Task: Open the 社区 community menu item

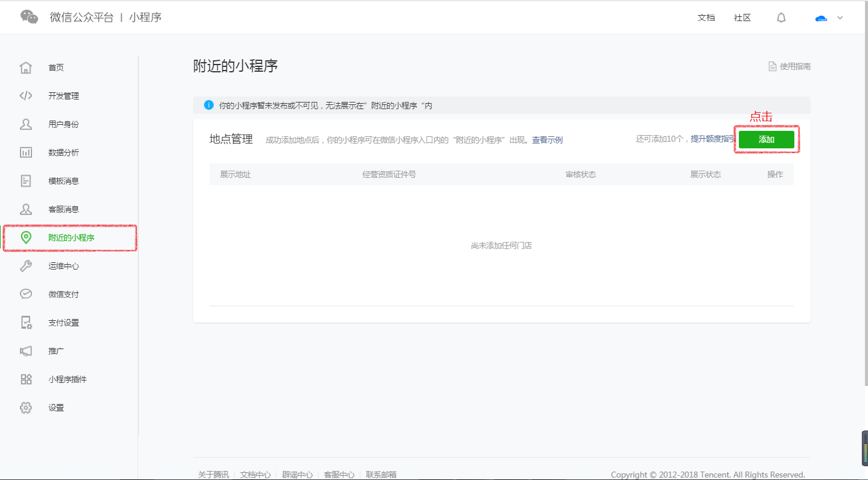Action: 742,17
